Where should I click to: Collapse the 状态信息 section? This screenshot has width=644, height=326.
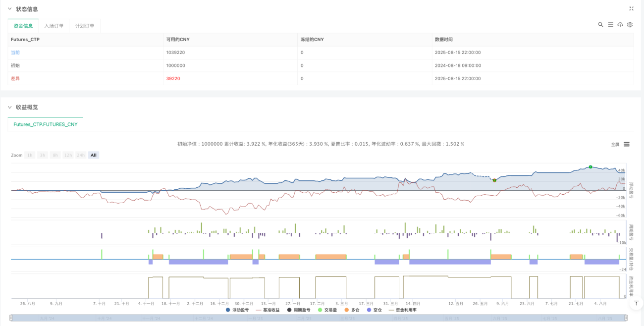10,9
